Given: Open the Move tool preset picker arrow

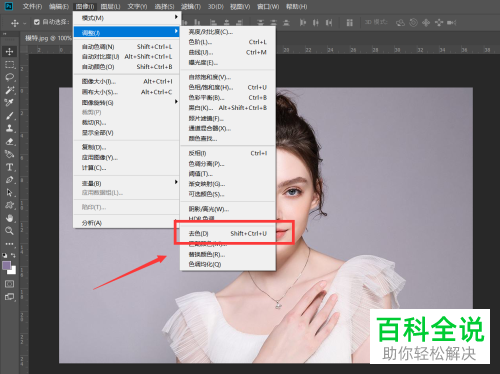Looking at the screenshot, I should tap(25, 23).
